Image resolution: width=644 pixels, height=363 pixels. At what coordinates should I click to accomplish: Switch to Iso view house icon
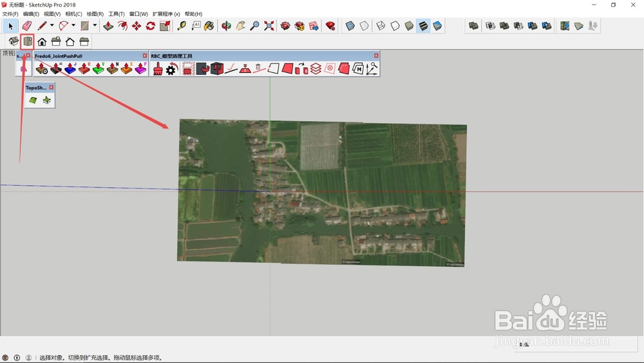click(x=14, y=41)
